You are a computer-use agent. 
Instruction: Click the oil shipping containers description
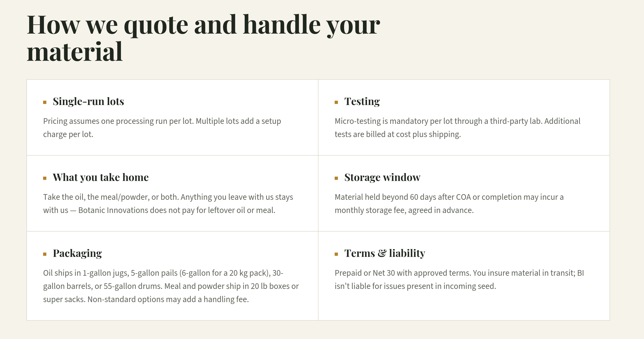(171, 286)
